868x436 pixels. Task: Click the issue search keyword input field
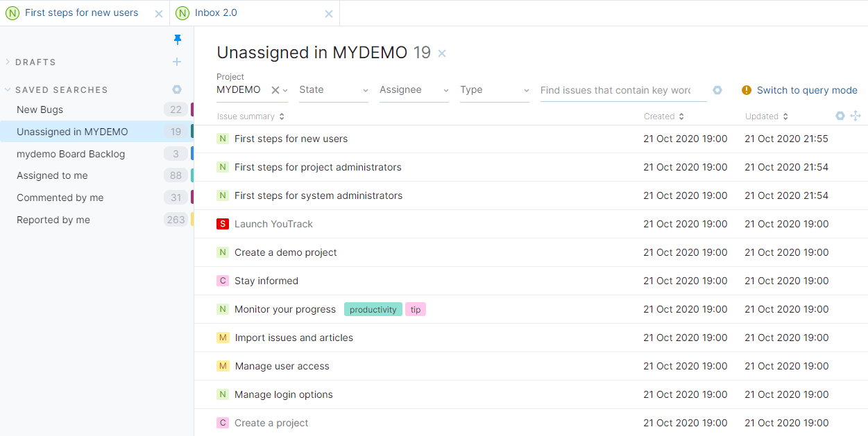(618, 90)
